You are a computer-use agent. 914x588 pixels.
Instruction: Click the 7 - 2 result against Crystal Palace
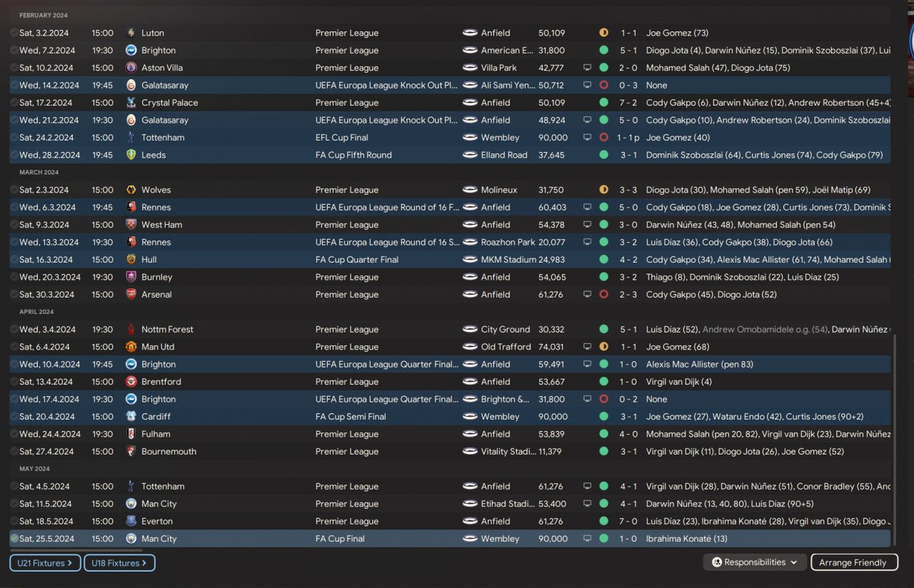pos(628,103)
